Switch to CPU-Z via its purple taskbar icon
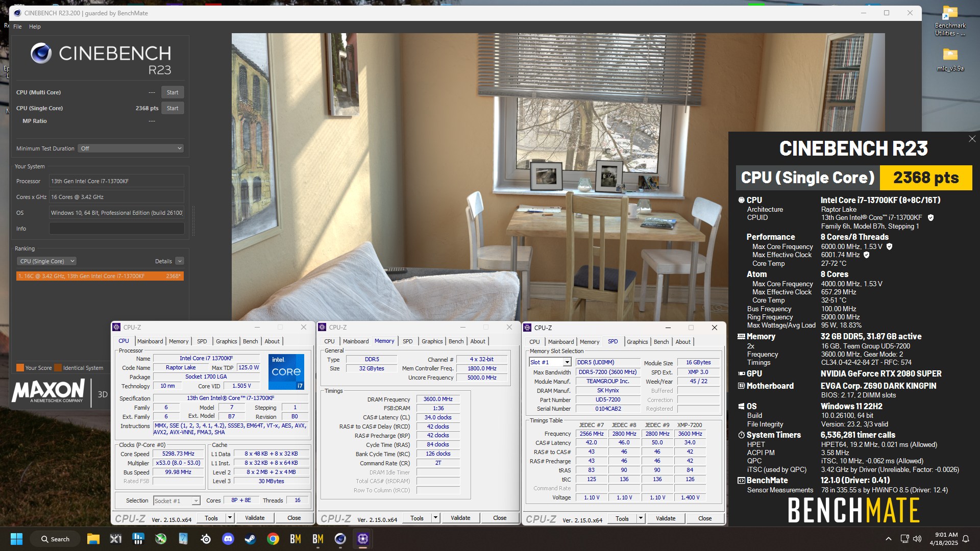Image resolution: width=980 pixels, height=551 pixels. 362,539
